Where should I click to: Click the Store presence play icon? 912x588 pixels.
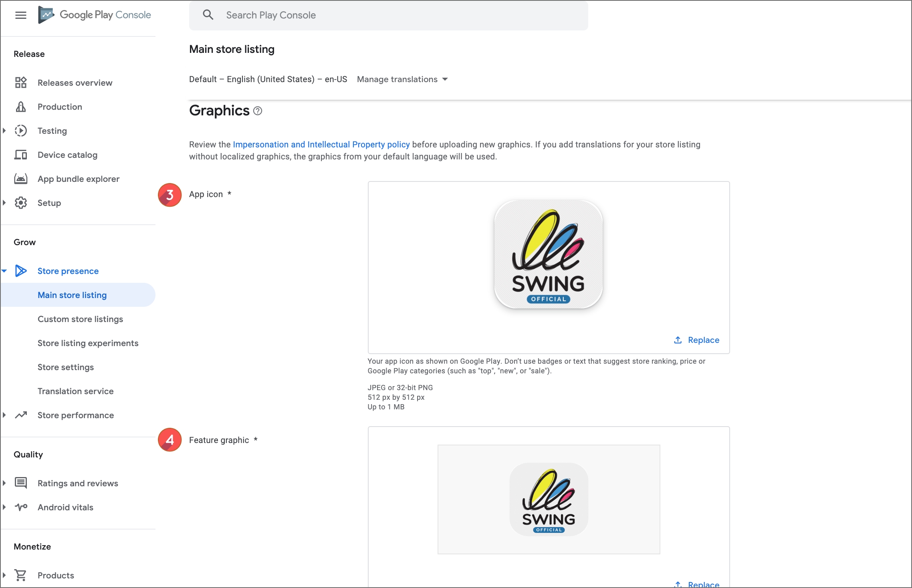[x=21, y=271]
